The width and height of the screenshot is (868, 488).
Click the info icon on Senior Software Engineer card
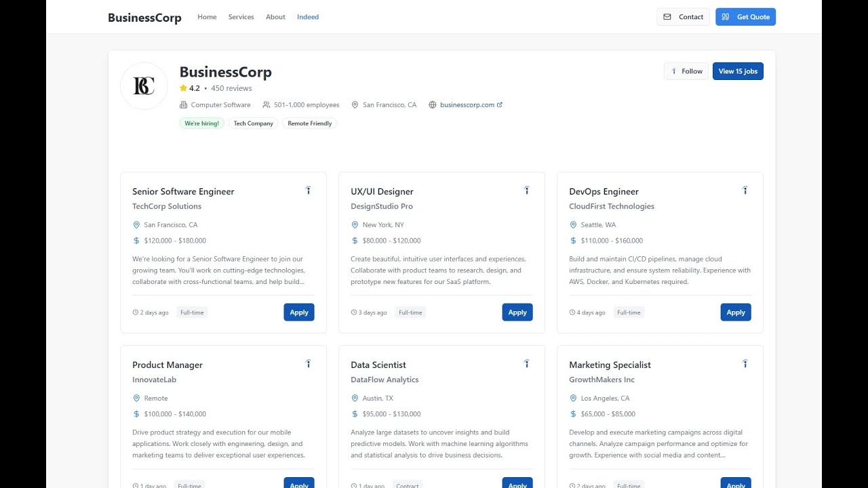[308, 190]
